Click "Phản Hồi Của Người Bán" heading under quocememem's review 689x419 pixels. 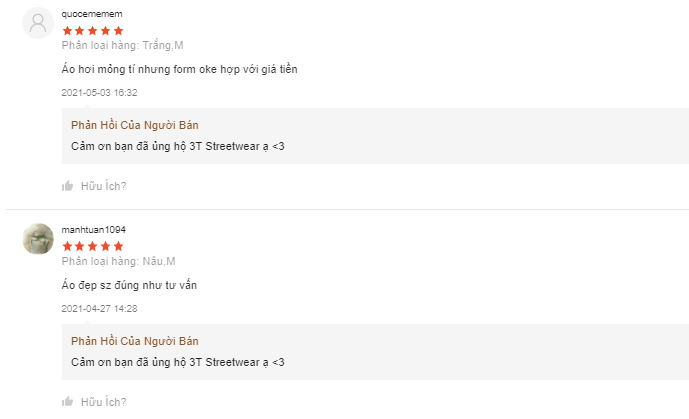(135, 125)
